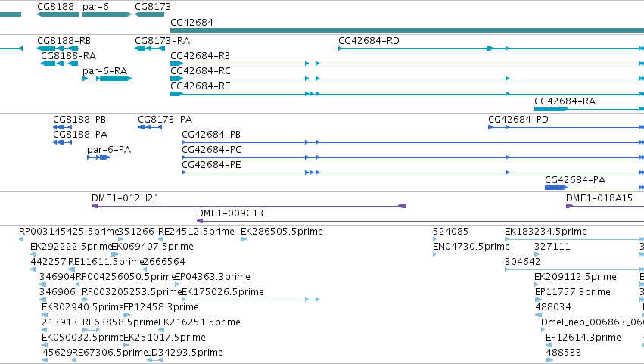Select protein CG42684-PB label
This screenshot has width=644, height=364.
pyautogui.click(x=211, y=135)
